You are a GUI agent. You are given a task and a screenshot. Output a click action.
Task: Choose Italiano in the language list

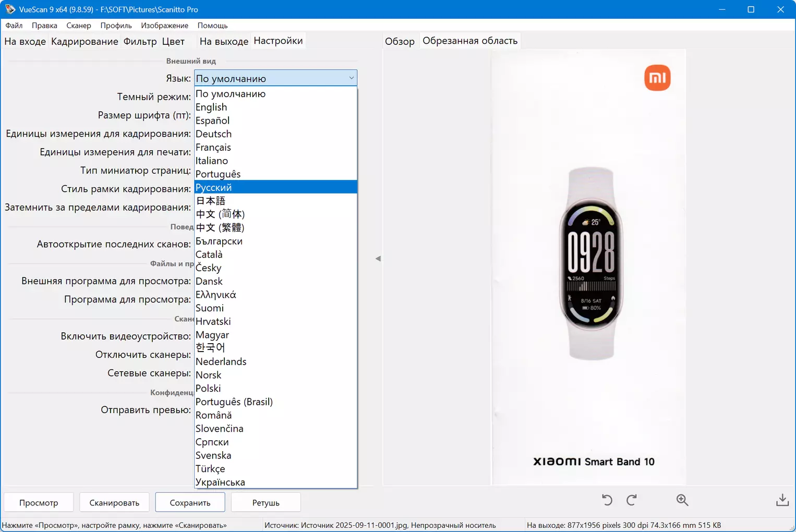[x=275, y=161]
